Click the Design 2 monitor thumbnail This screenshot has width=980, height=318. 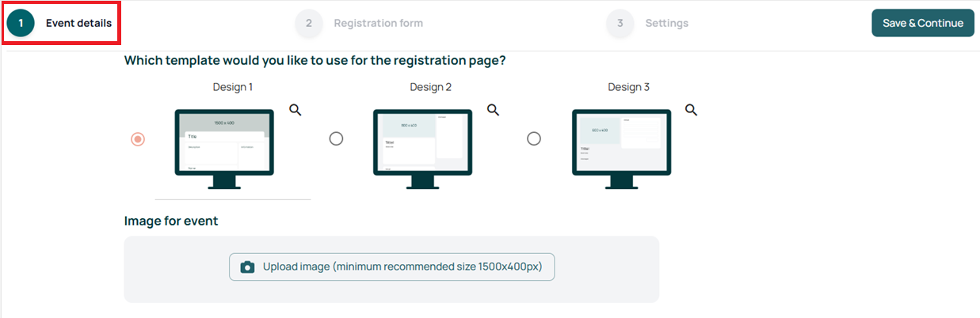coord(422,147)
